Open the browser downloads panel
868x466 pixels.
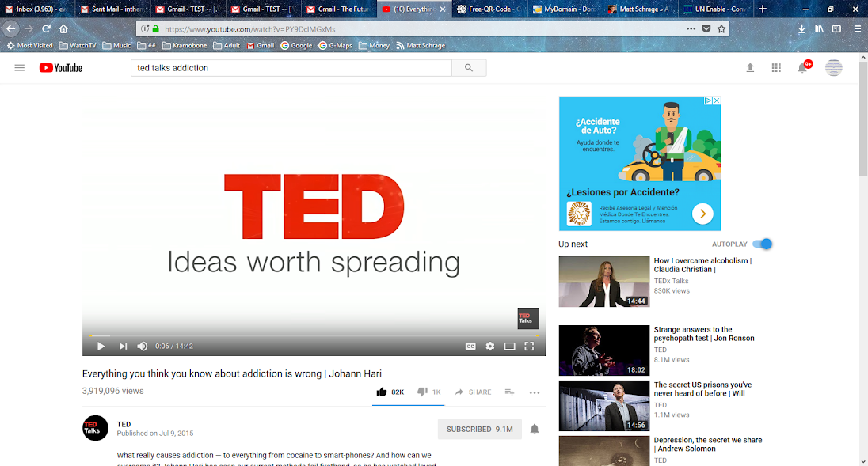(x=801, y=28)
